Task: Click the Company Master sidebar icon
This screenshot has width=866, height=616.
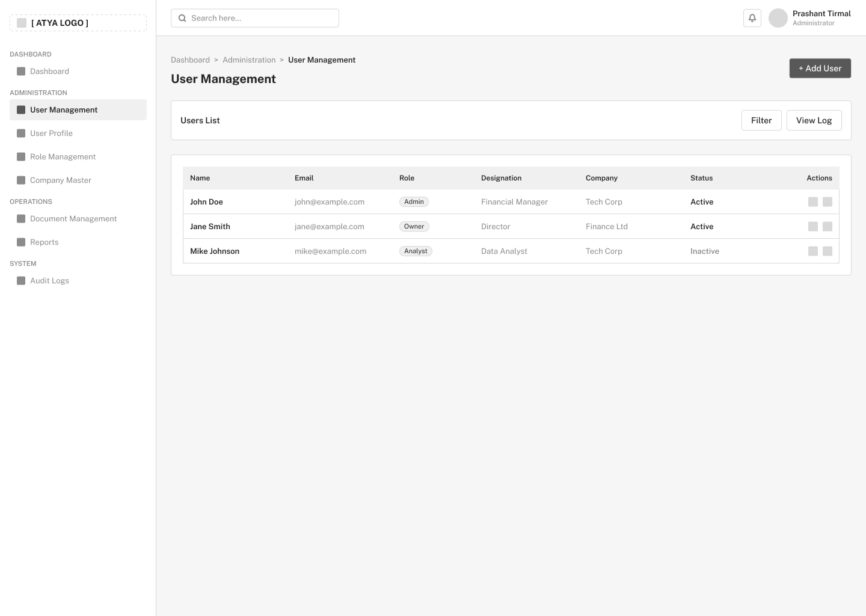Action: pyautogui.click(x=21, y=180)
